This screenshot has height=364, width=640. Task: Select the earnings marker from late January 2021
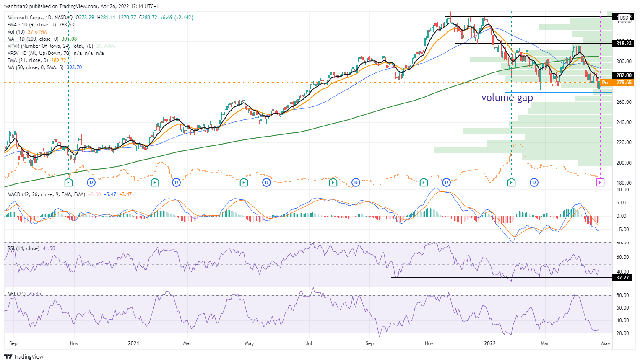tap(155, 182)
